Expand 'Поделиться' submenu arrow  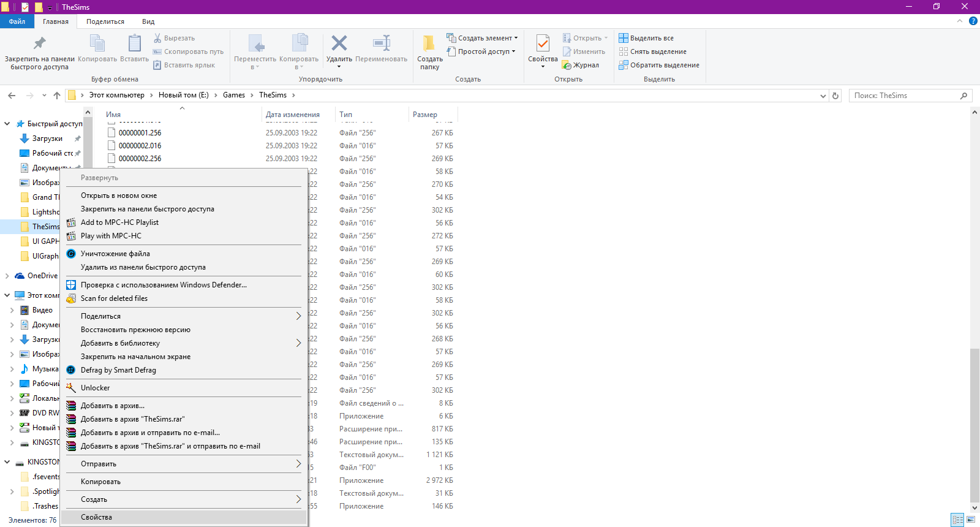(298, 316)
